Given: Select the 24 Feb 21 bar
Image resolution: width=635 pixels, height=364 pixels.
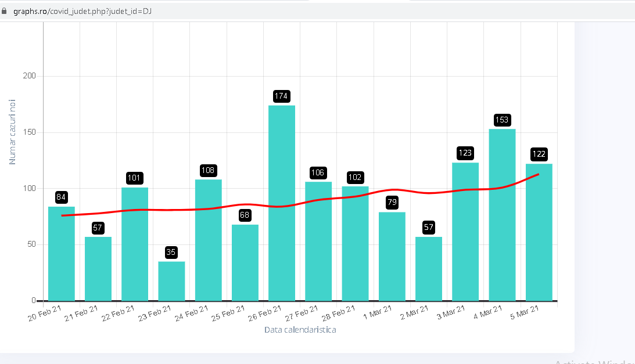Looking at the screenshot, I should point(208,240).
